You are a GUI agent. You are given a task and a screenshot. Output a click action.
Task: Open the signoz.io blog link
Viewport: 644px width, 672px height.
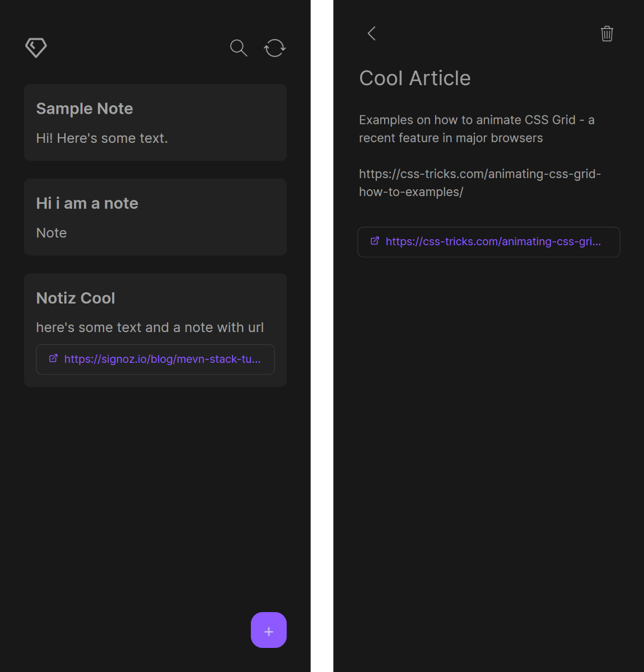click(156, 360)
